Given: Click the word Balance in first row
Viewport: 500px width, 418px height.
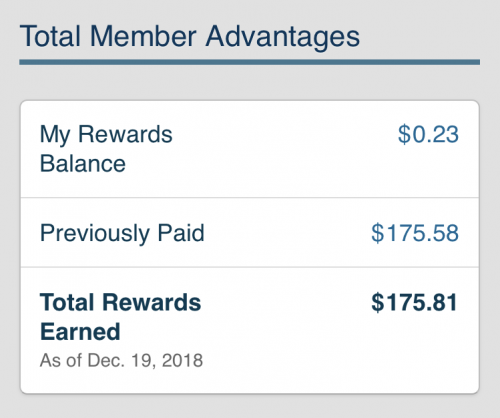Looking at the screenshot, I should [x=83, y=164].
